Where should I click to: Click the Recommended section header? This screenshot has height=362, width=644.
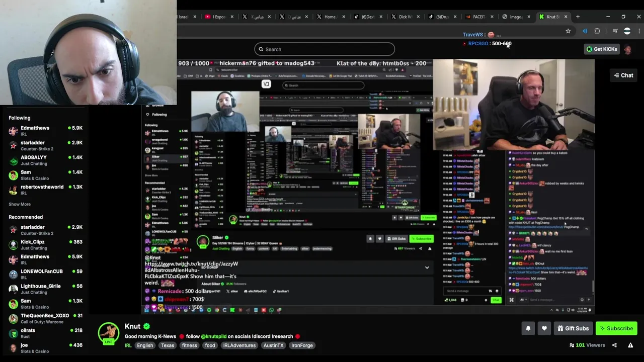click(x=26, y=217)
